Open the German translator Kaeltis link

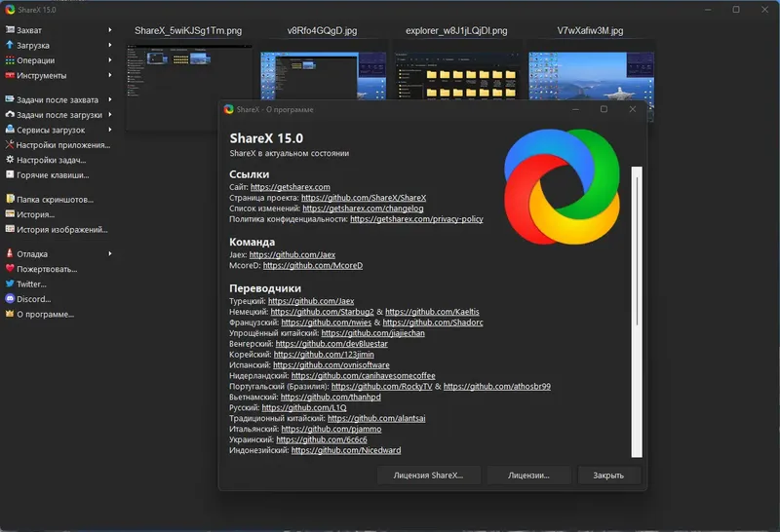click(432, 311)
